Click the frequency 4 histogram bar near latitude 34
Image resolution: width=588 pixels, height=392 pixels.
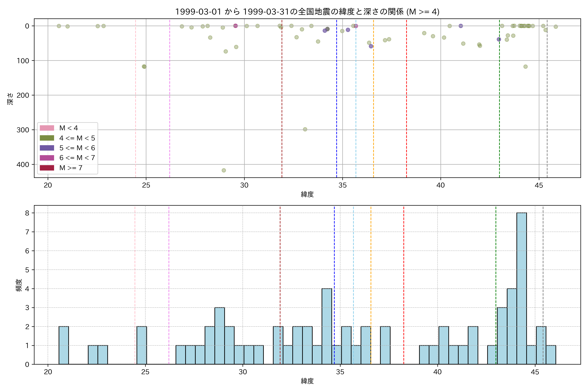click(327, 326)
